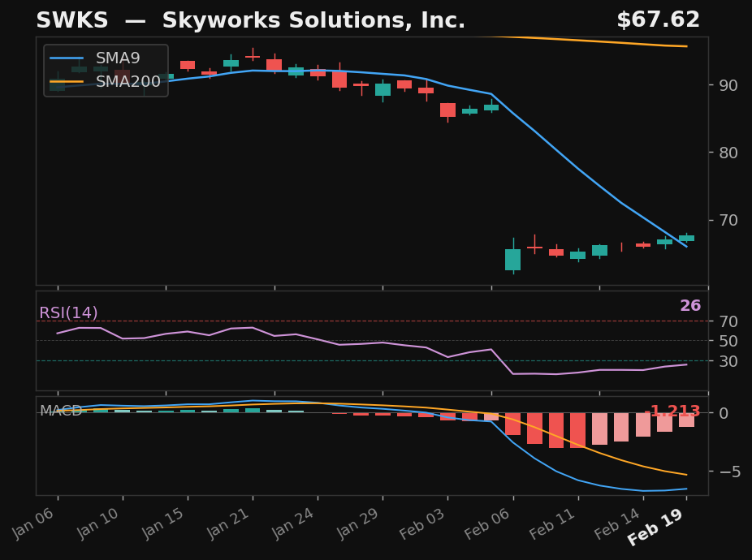Click the large green Feb 06 gap-down candle
Viewport: 752px width, 560px height.
click(x=512, y=260)
